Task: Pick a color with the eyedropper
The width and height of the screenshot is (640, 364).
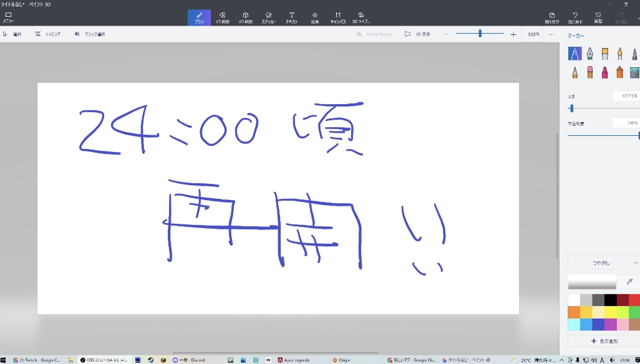Action: tap(629, 282)
